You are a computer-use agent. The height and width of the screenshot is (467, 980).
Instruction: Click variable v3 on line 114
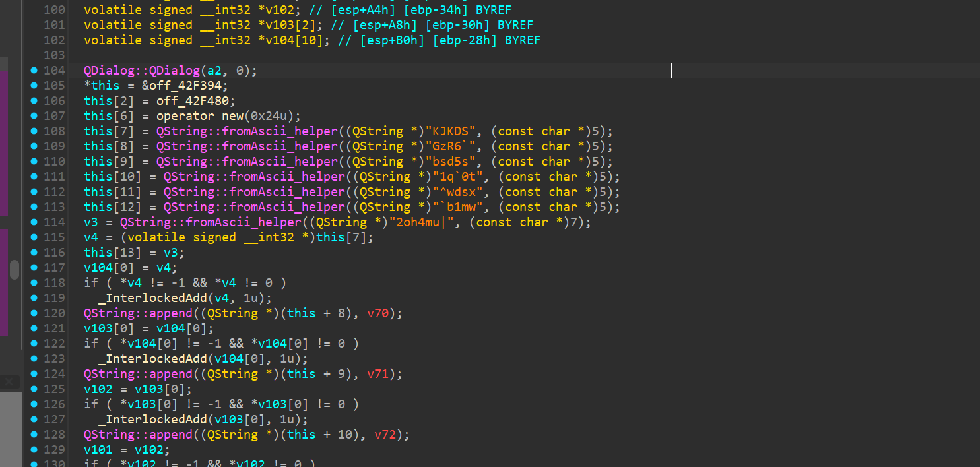coord(91,222)
